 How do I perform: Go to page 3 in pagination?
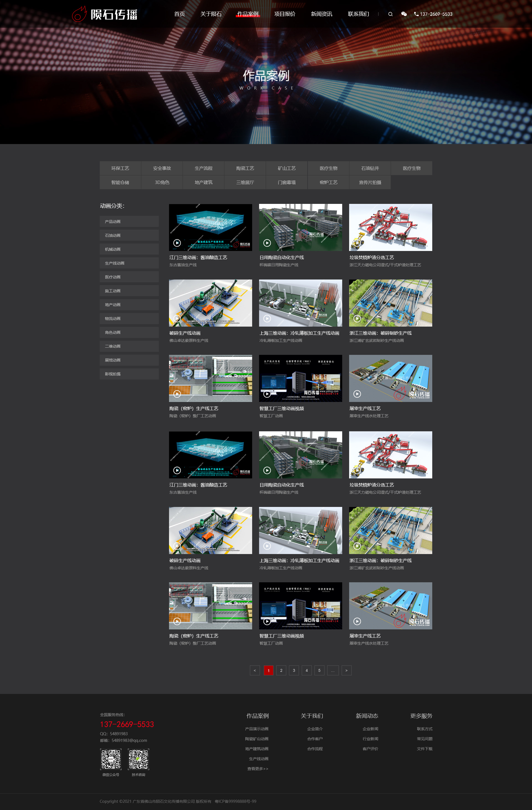coord(294,670)
